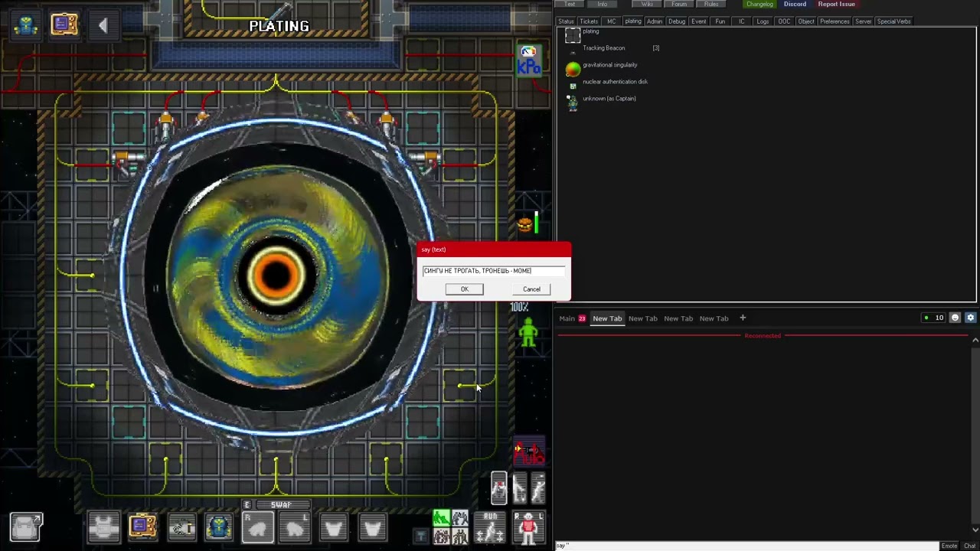The width and height of the screenshot is (980, 551).
Task: Open the Wiki link
Action: [x=647, y=5]
